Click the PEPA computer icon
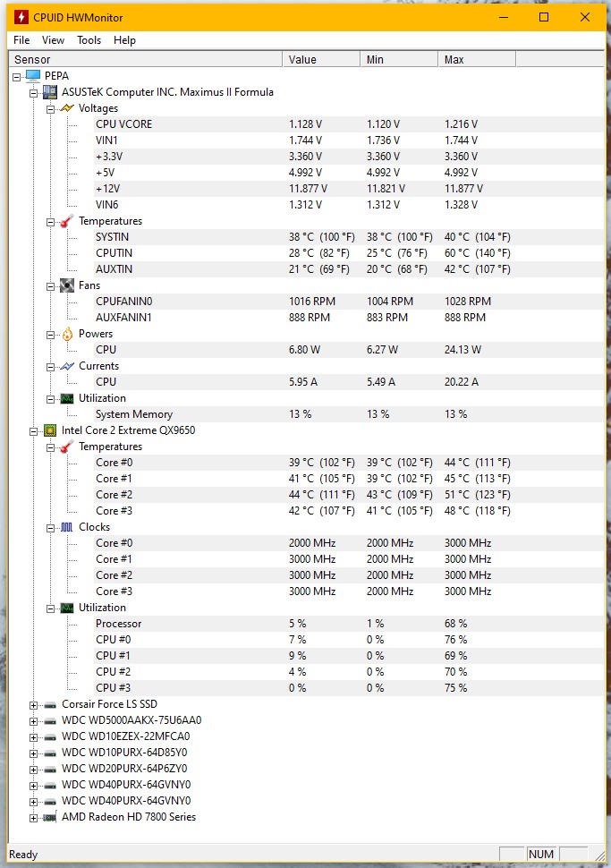 (33, 76)
